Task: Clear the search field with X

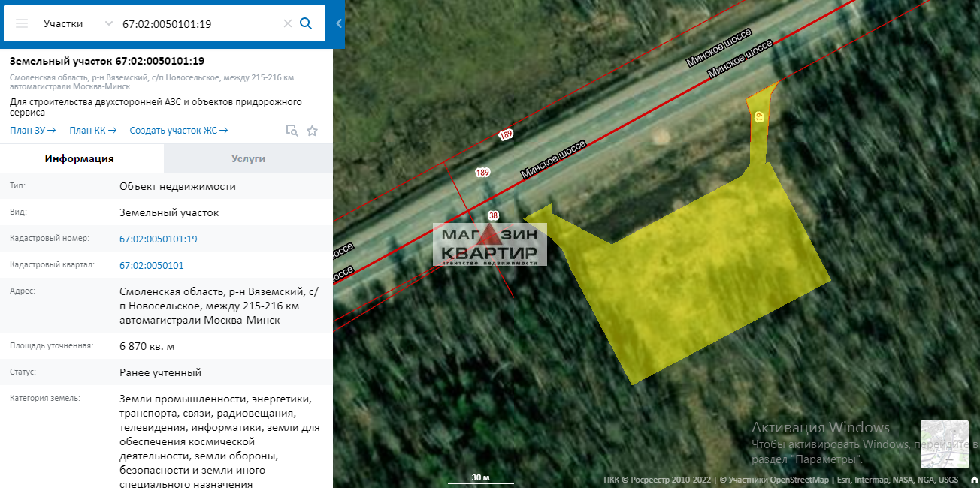Action: pyautogui.click(x=287, y=23)
